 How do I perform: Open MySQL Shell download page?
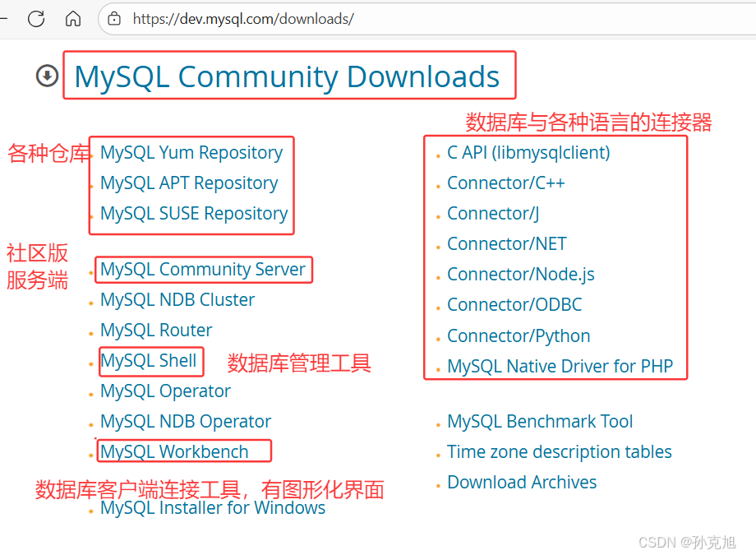pyautogui.click(x=149, y=360)
